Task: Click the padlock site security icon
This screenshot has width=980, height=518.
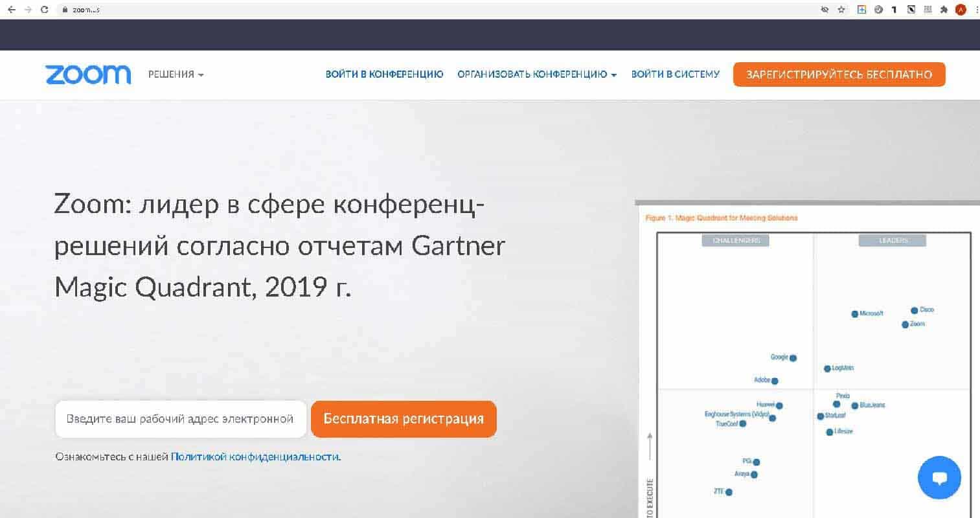Action: coord(65,10)
